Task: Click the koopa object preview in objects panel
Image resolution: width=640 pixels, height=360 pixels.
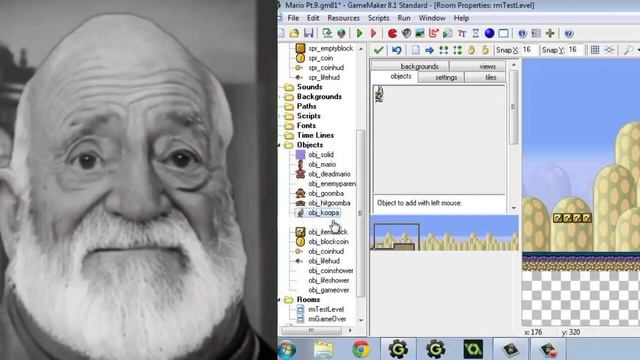Action: [x=379, y=94]
